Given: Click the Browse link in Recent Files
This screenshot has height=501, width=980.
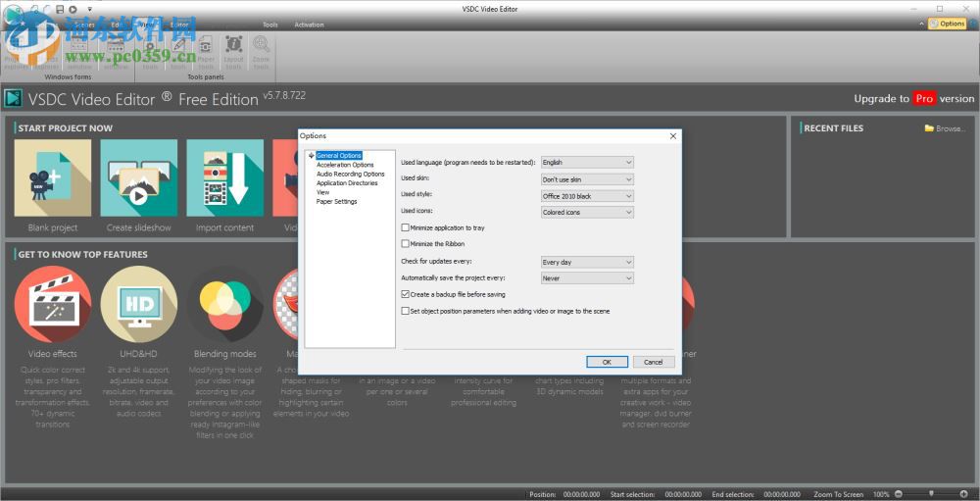Looking at the screenshot, I should 951,128.
